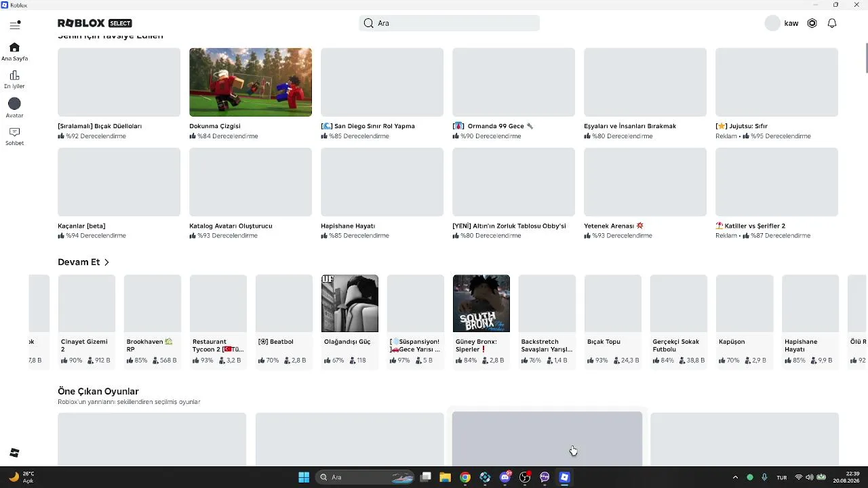Go to Ana Sayfa home icon
Viewport: 868px width, 488px height.
[x=14, y=47]
